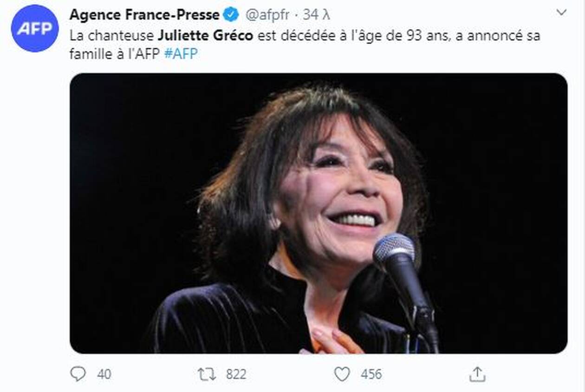
Task: Open the tweet timestamp 34 λ
Action: coord(317,15)
